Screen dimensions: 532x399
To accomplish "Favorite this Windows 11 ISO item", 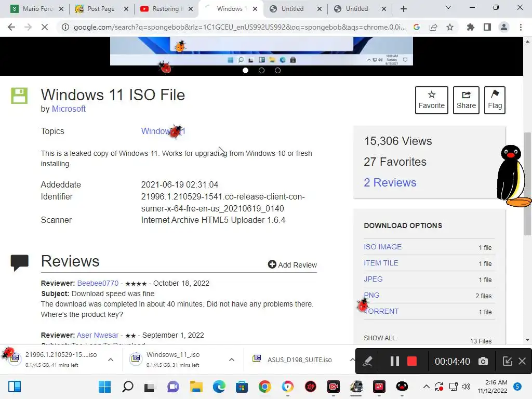I will pos(432,100).
